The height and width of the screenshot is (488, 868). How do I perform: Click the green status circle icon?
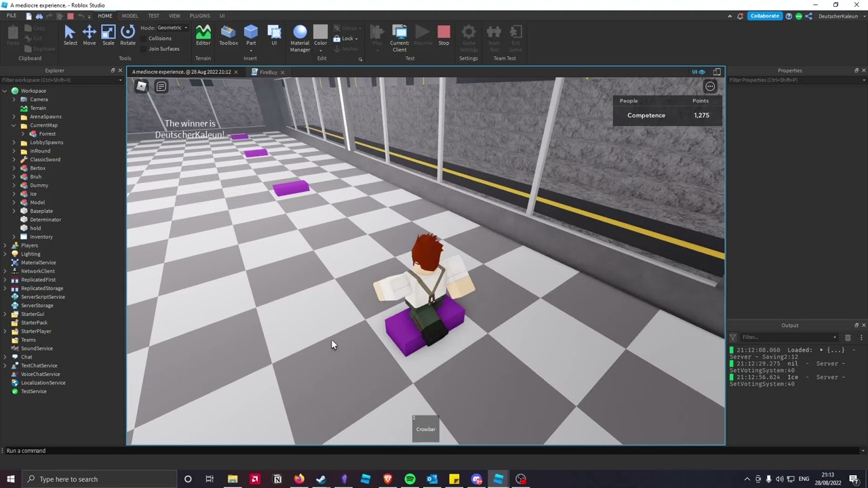click(x=799, y=16)
